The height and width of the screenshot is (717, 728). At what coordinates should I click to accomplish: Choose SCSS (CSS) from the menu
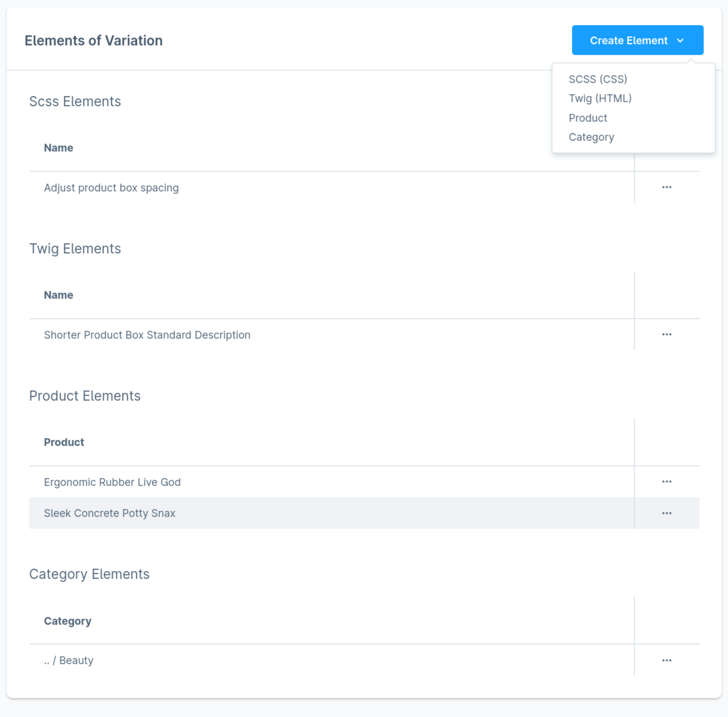[598, 79]
